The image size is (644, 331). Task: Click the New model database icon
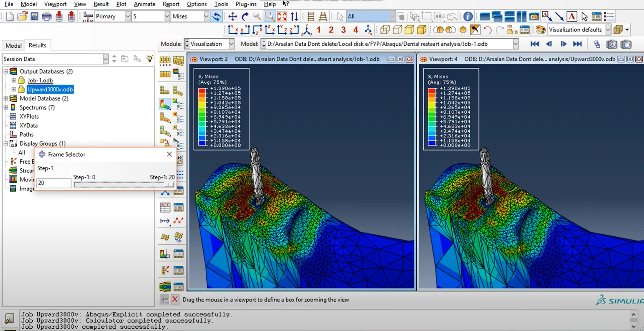coord(10,17)
